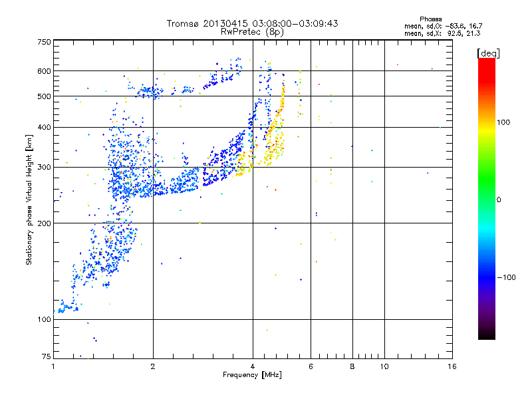Click the 'Phases' legend heading
This screenshot has height=399, width=532.
[x=430, y=19]
